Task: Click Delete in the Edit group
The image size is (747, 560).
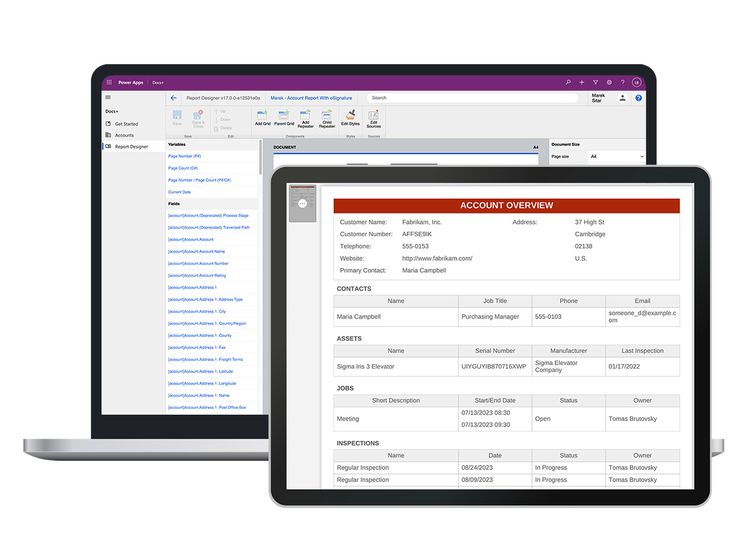Action: pos(223,128)
